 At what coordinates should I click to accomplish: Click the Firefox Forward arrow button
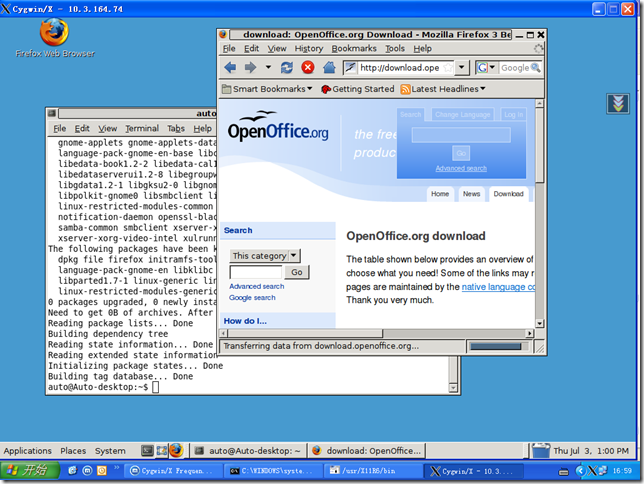[250, 68]
